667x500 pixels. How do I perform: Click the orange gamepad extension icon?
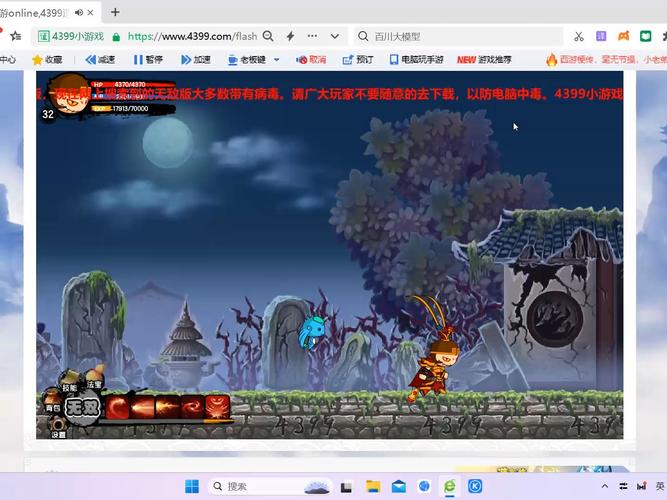(624, 36)
